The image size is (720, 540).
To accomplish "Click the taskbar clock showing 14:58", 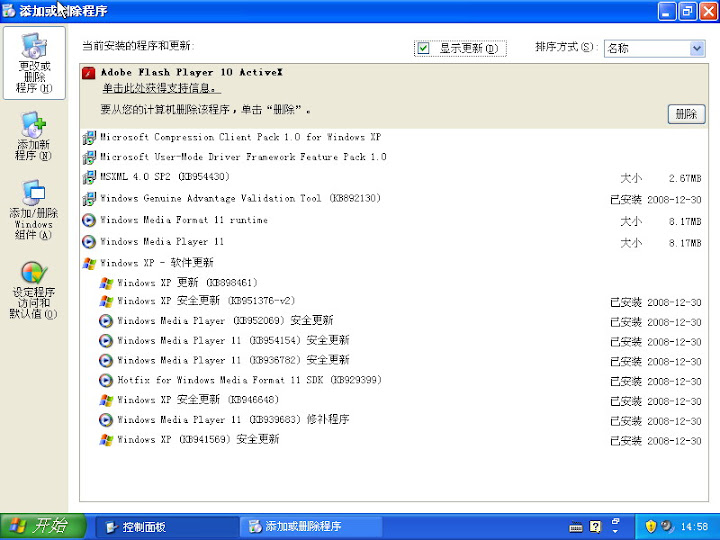I will point(694,527).
